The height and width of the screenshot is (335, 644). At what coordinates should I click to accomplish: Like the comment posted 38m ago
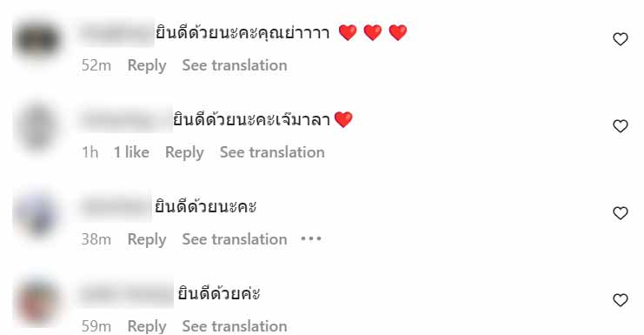pos(621,213)
